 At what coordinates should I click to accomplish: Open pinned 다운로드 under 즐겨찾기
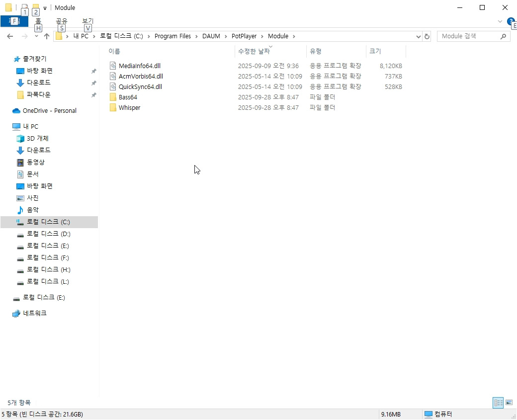[38, 83]
